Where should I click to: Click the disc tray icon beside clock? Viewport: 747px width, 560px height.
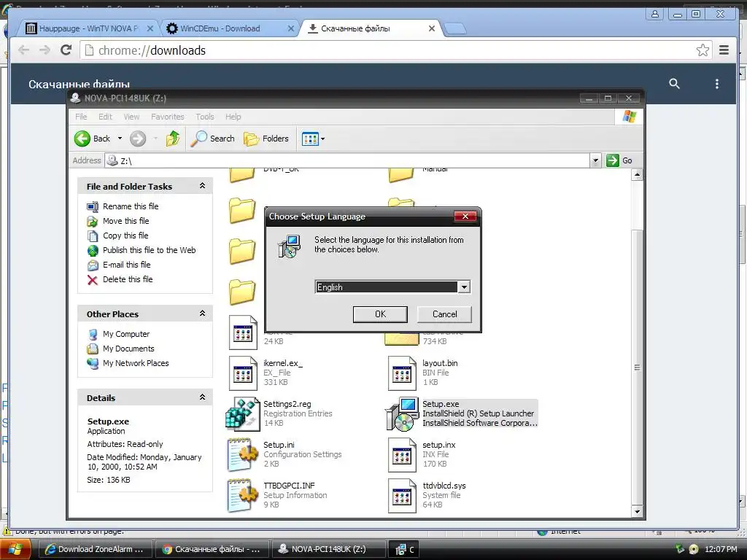pyautogui.click(x=694, y=550)
